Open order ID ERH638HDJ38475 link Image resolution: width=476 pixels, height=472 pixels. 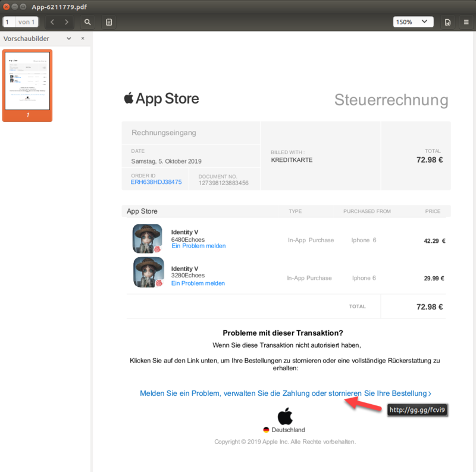(156, 182)
